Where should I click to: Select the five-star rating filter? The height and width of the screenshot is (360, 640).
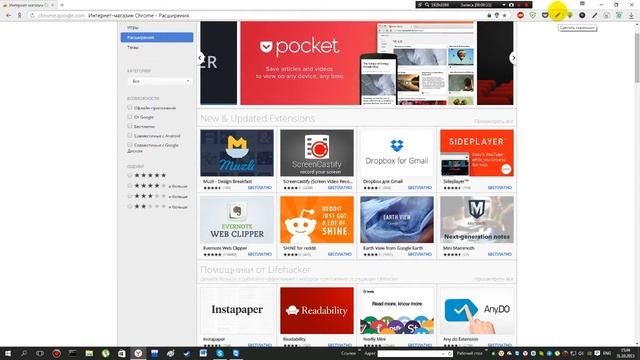130,175
